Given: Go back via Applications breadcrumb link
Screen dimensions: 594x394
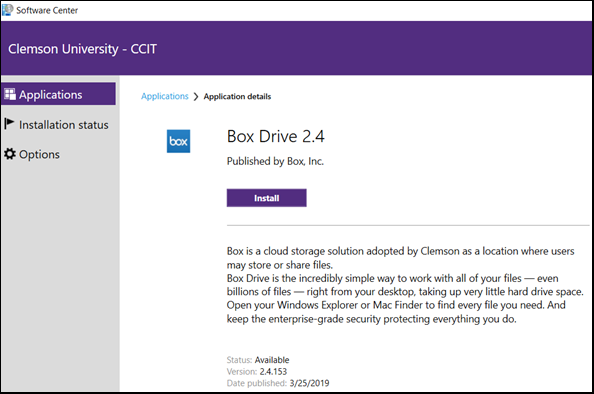Looking at the screenshot, I should [165, 96].
